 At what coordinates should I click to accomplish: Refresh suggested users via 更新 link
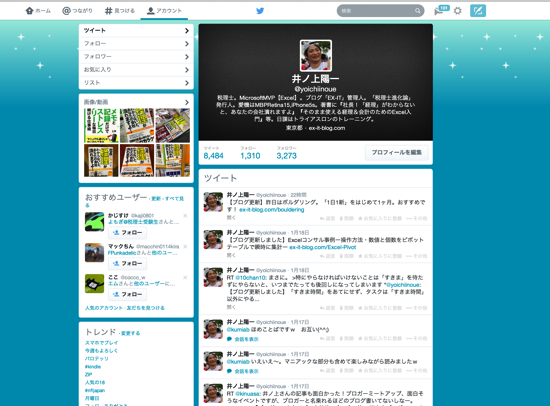point(156,199)
